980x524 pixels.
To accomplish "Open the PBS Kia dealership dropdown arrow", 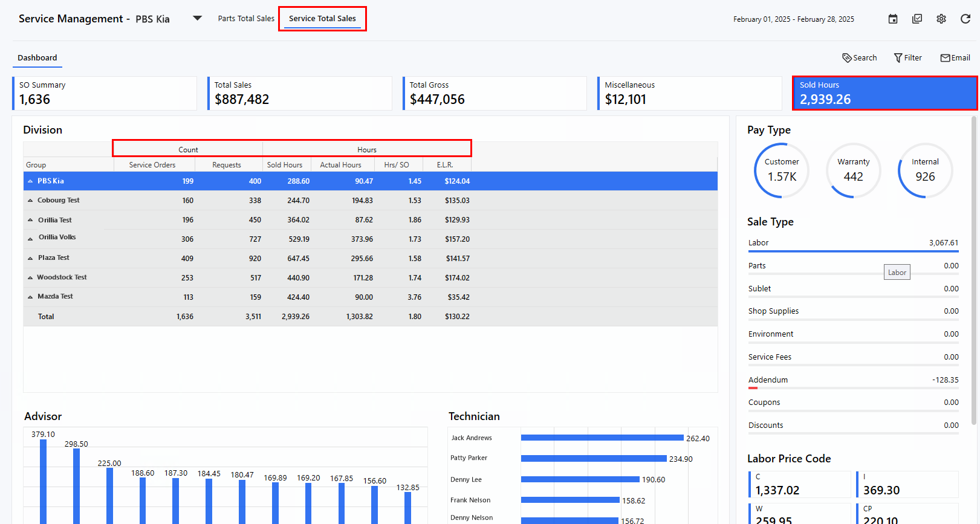I will [x=197, y=18].
